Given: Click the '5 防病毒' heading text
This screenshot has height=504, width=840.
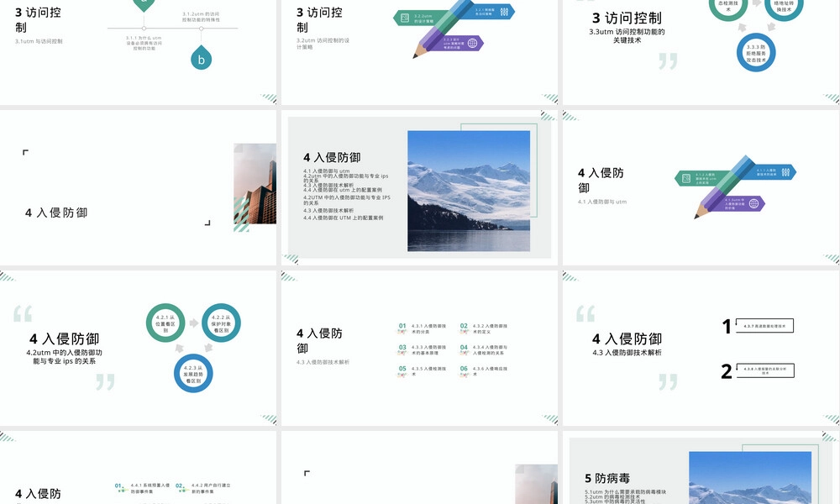Looking at the screenshot, I should [x=607, y=478].
